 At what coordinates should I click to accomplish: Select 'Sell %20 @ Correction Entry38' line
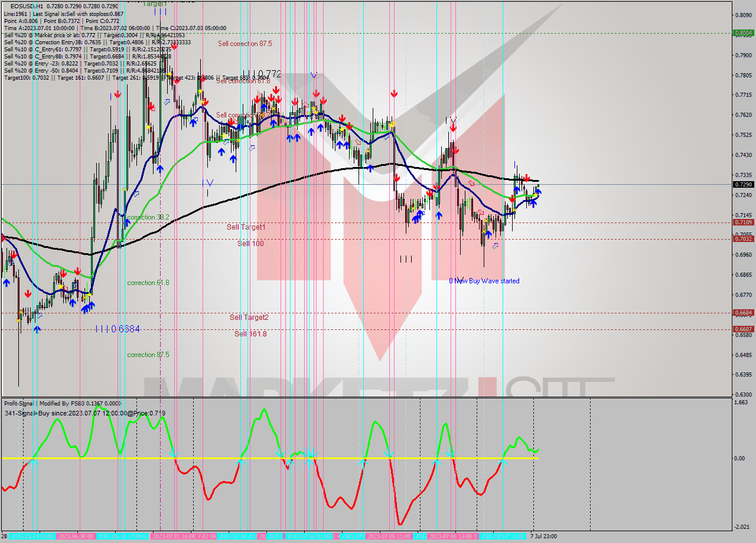click(x=97, y=42)
